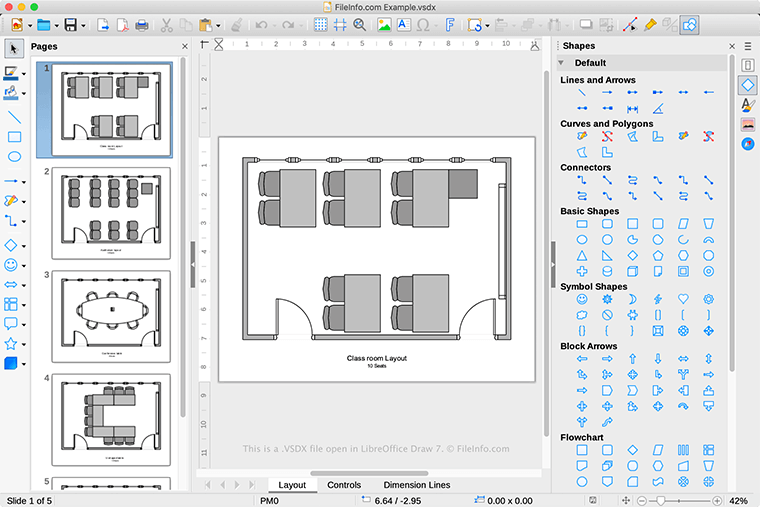Click the fit page to window button
The width and height of the screenshot is (760, 507).
[x=626, y=501]
